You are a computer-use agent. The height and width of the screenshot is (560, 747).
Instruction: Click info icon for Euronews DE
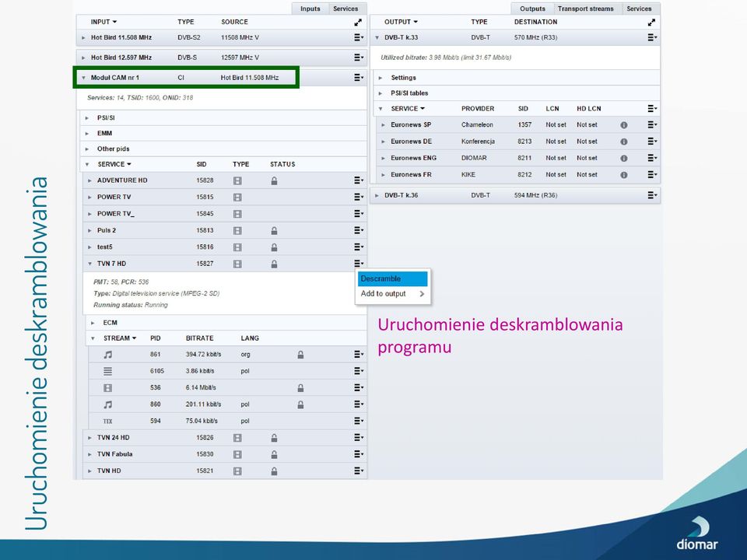(623, 142)
